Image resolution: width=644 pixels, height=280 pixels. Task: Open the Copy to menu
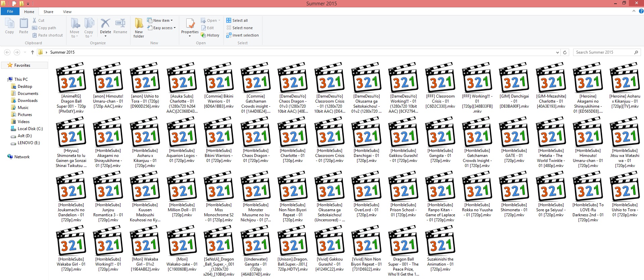89,27
